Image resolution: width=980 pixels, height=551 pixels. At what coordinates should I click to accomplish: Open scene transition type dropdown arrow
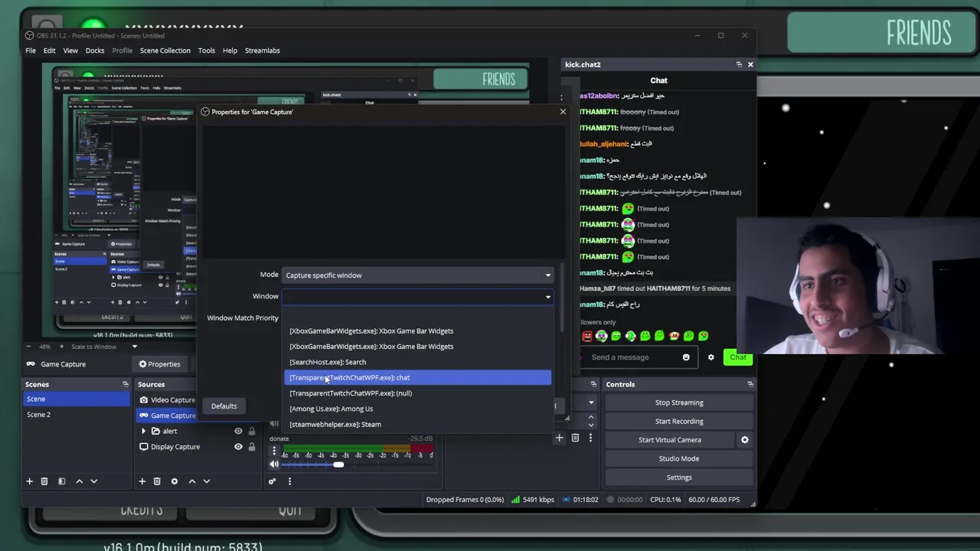click(591, 403)
